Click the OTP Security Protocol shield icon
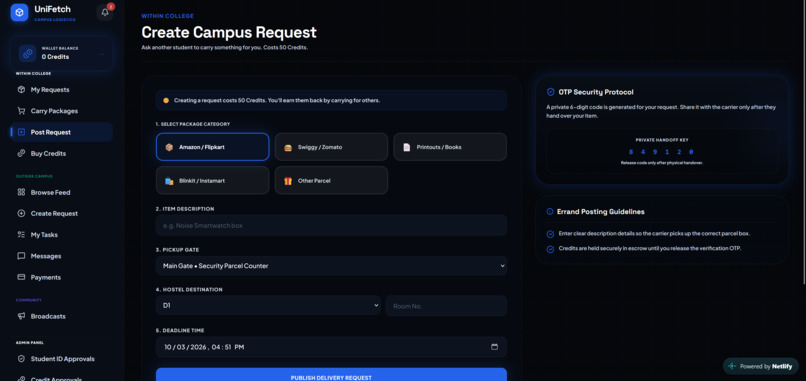Image resolution: width=806 pixels, height=381 pixels. 551,92
